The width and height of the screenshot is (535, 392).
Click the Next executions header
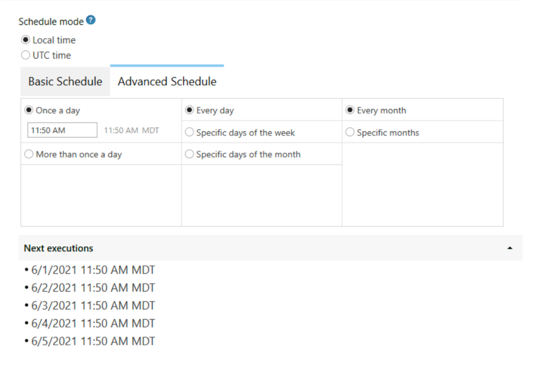click(58, 248)
